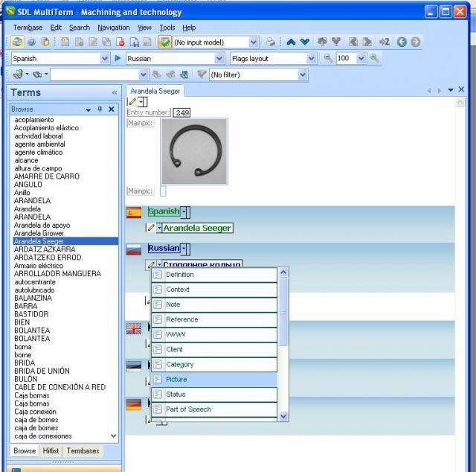Open the (No input model) dropdown
This screenshot has height=472, width=476.
coord(254,42)
